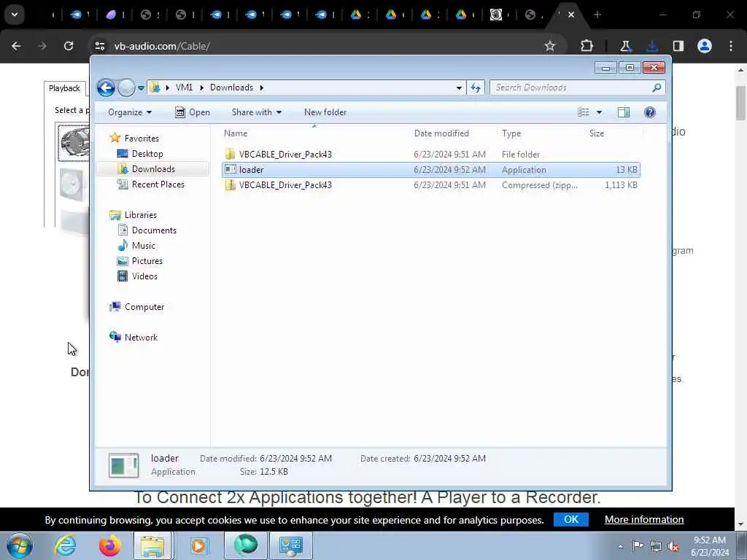Open the Chrome three-dot menu

731,46
